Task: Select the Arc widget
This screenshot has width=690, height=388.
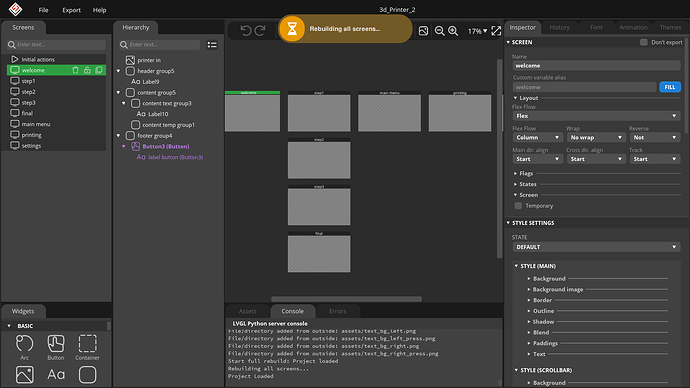Action: (25, 347)
